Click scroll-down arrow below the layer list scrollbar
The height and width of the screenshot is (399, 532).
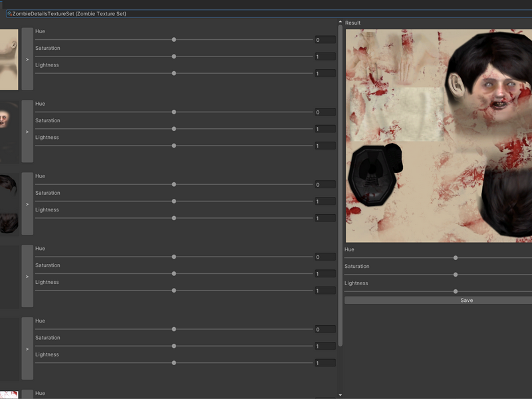click(x=340, y=395)
